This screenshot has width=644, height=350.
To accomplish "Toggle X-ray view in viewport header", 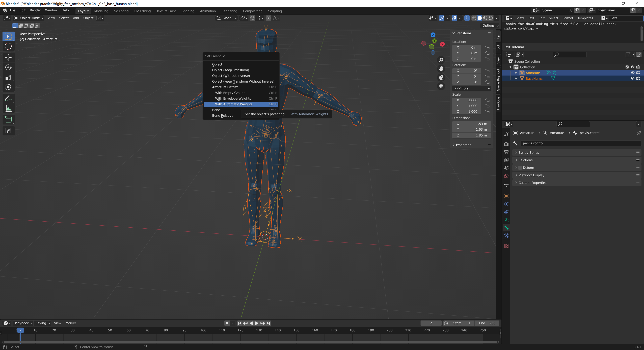I will click(x=467, y=18).
